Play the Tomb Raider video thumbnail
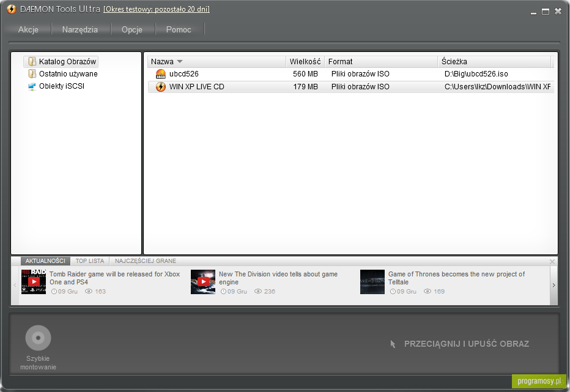The image size is (570, 392). (34, 282)
